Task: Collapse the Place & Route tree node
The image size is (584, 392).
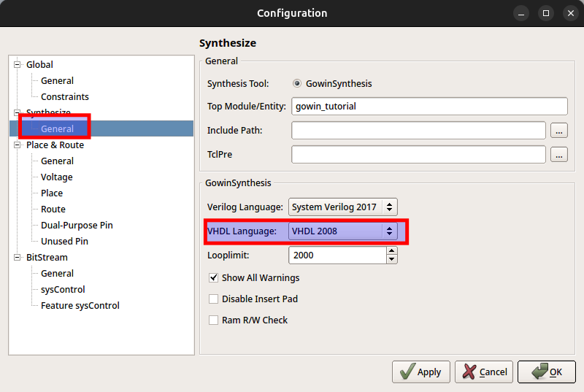Action: click(x=17, y=145)
